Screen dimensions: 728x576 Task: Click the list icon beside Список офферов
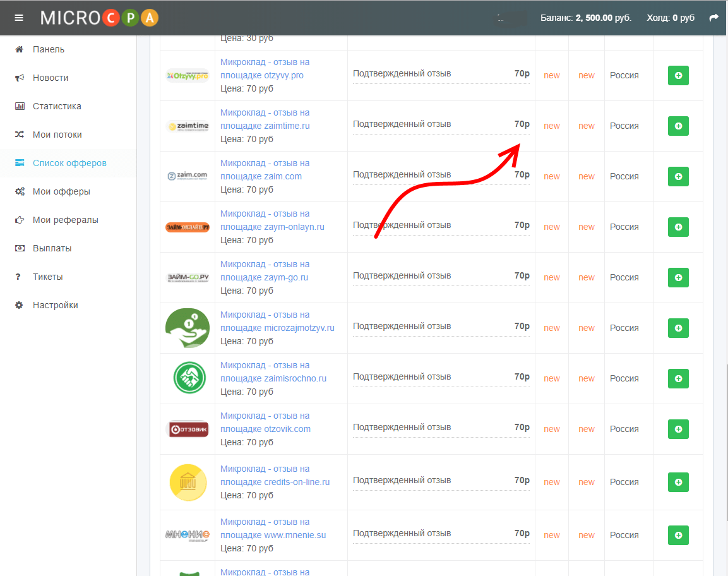tap(20, 162)
